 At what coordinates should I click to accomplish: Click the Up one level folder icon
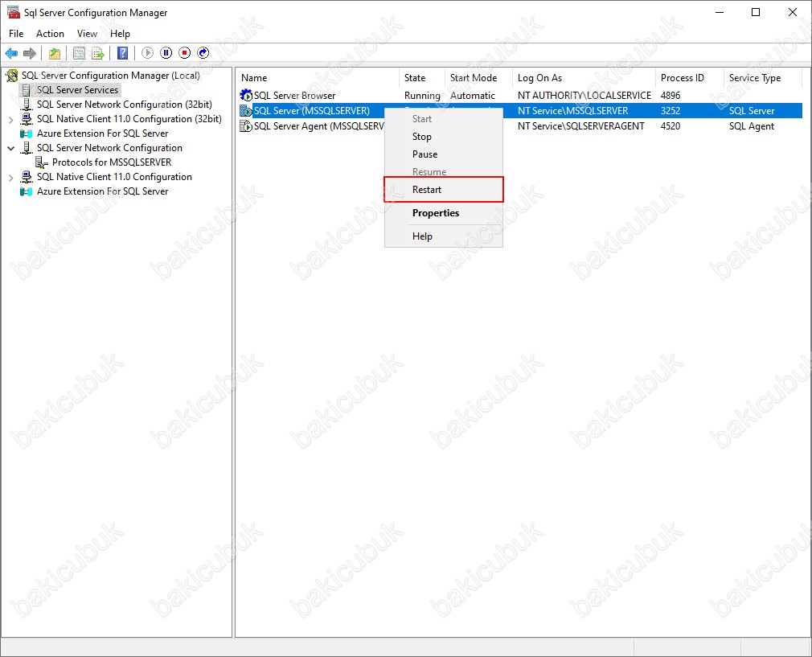point(55,53)
